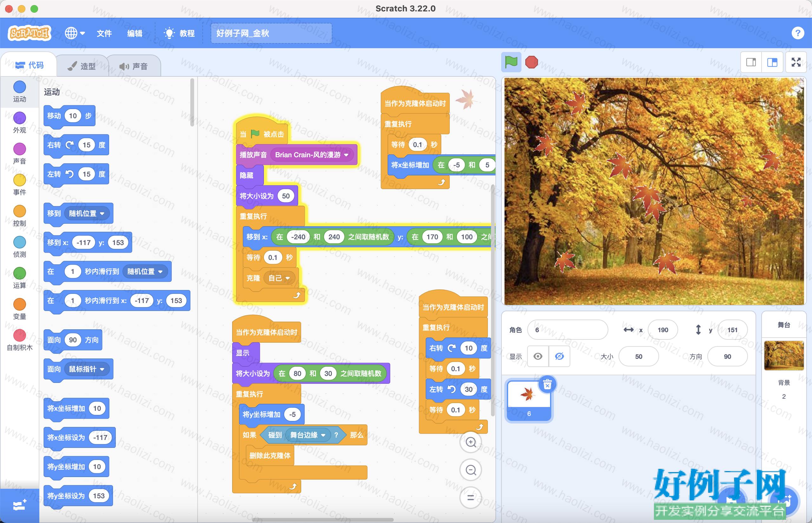Viewport: 812px width, 523px height.
Task: Click the 大小 size field showing 50
Action: point(638,357)
